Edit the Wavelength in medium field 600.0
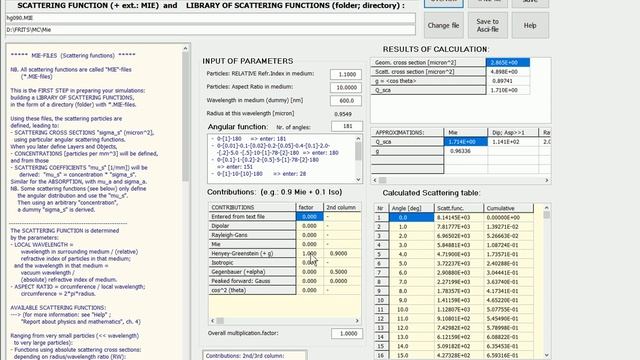Screen dimensions: 640x360 pyautogui.click(x=346, y=100)
